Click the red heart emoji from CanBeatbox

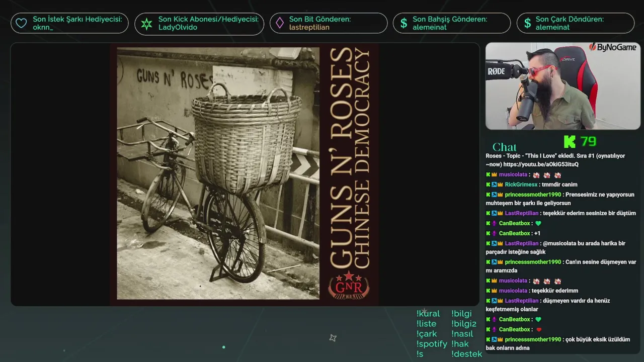[x=538, y=330]
